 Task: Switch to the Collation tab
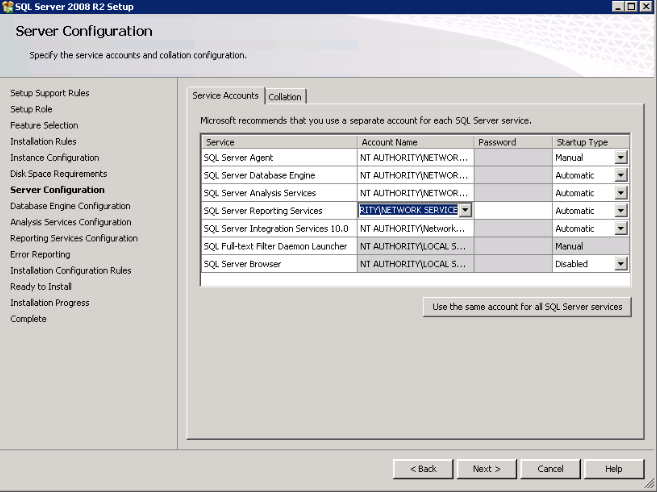point(285,97)
